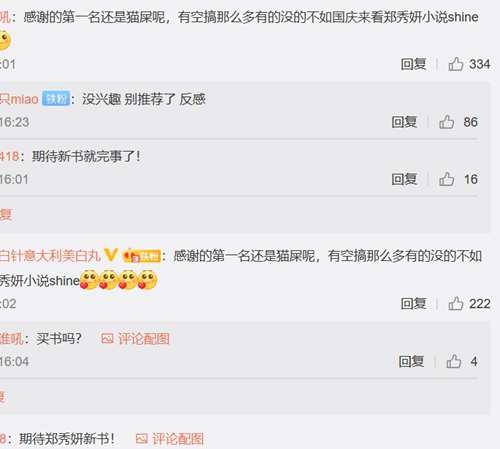Viewport: 500px width, 449px height.
Task: Like the reply with 86 likes
Action: pos(446,122)
